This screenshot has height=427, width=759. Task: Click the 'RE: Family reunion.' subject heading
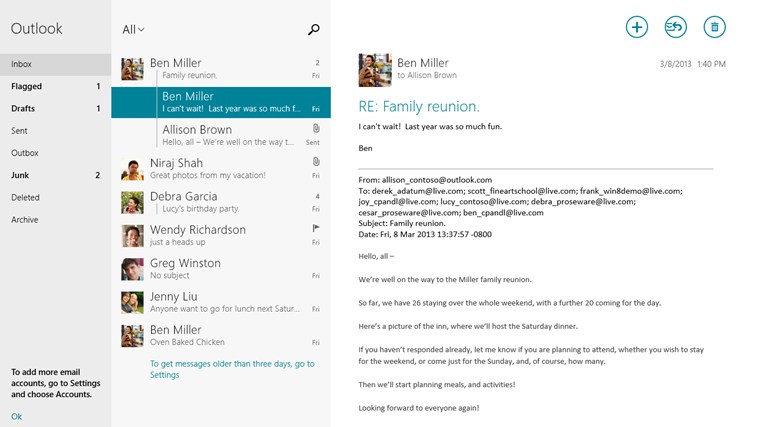point(419,107)
